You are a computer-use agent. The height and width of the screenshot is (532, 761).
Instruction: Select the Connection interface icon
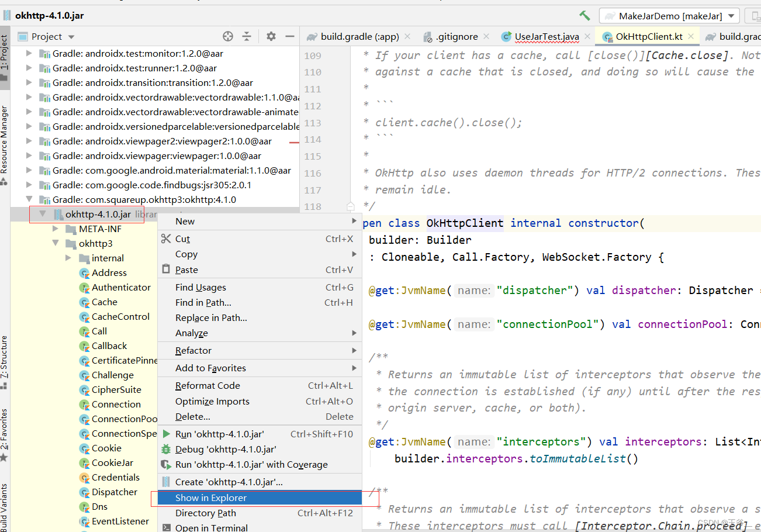point(85,405)
